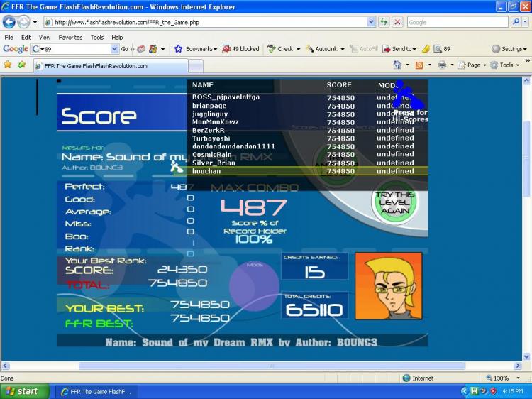Screen dimensions: 532x399
Task: Expand the address bar history dropdown
Action: pyautogui.click(x=371, y=23)
